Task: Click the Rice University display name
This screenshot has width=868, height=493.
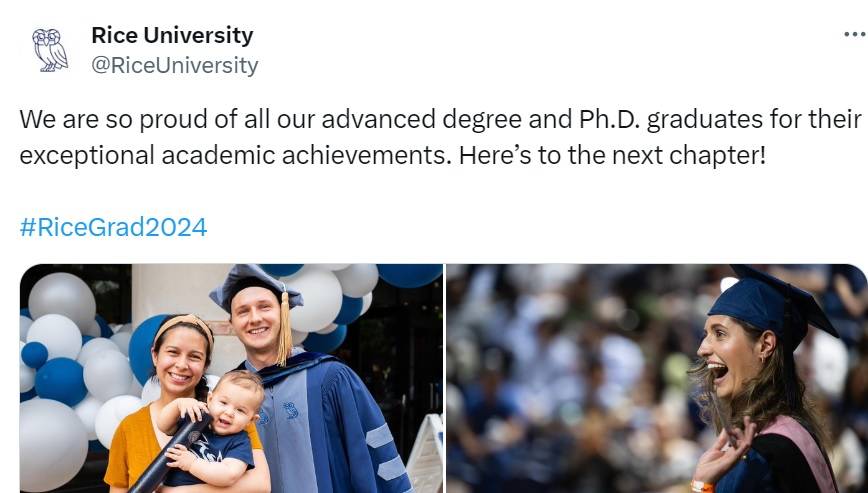Action: (x=172, y=35)
